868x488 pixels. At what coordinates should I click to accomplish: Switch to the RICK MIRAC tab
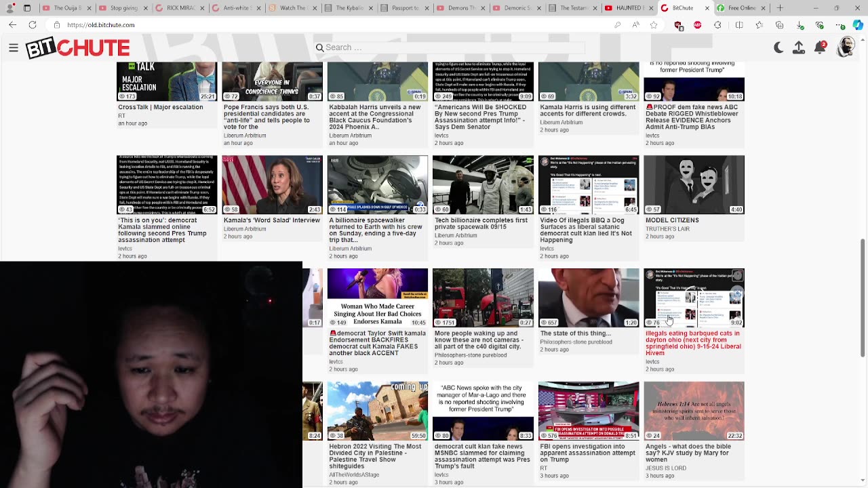click(180, 8)
